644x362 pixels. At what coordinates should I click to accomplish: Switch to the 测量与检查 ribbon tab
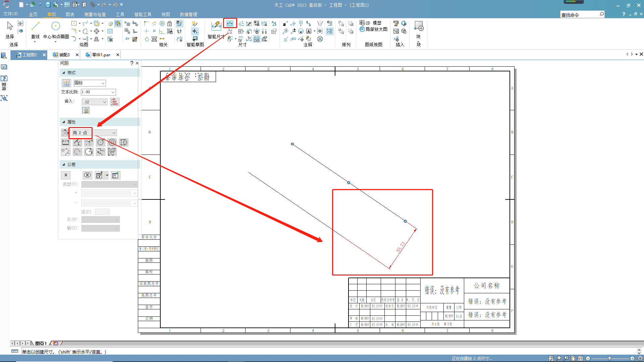click(95, 14)
